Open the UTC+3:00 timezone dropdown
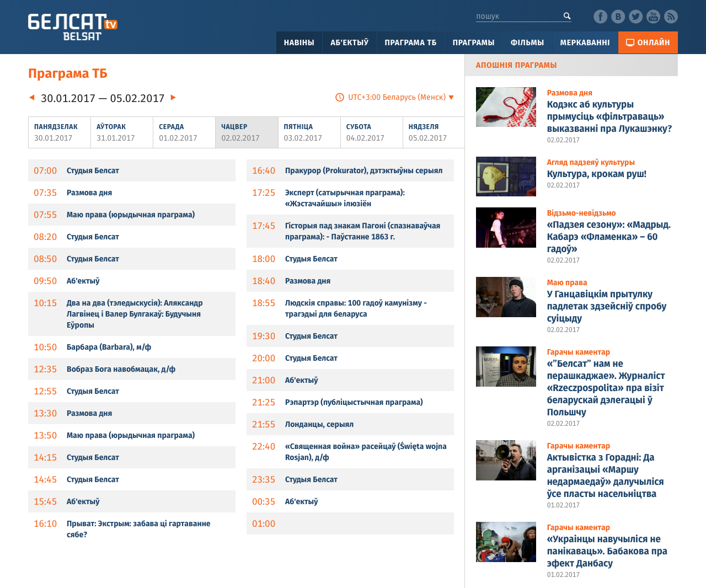 [x=395, y=97]
